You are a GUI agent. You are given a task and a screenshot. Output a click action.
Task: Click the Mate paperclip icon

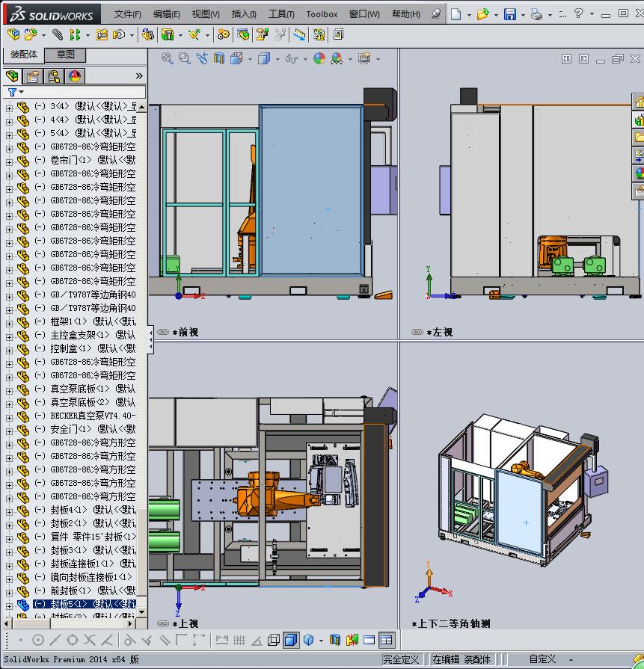pyautogui.click(x=58, y=34)
